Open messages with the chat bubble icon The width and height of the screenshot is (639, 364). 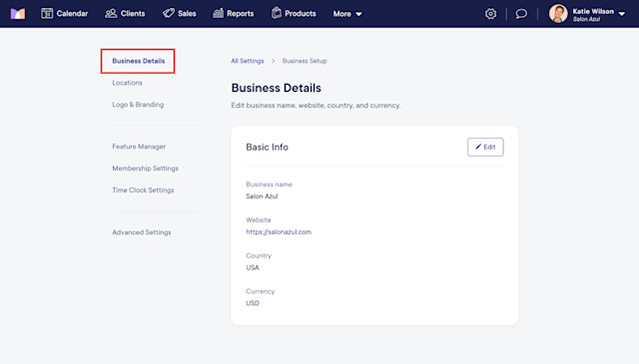click(521, 14)
